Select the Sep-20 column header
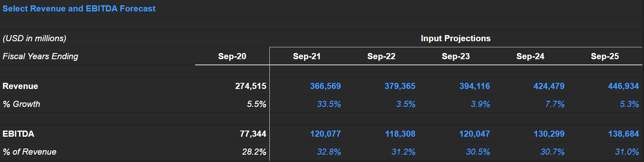The width and height of the screenshot is (644, 162). click(x=232, y=56)
